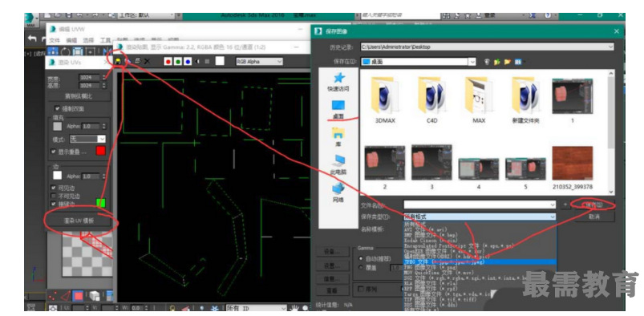The width and height of the screenshot is (644, 316).
Task: Enable the red channel button
Action: [x=168, y=61]
